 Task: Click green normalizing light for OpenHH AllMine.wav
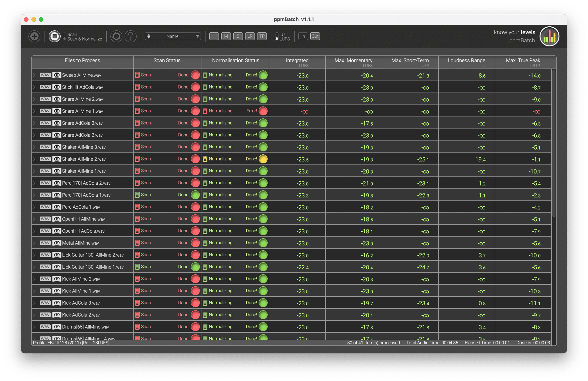coord(263,219)
